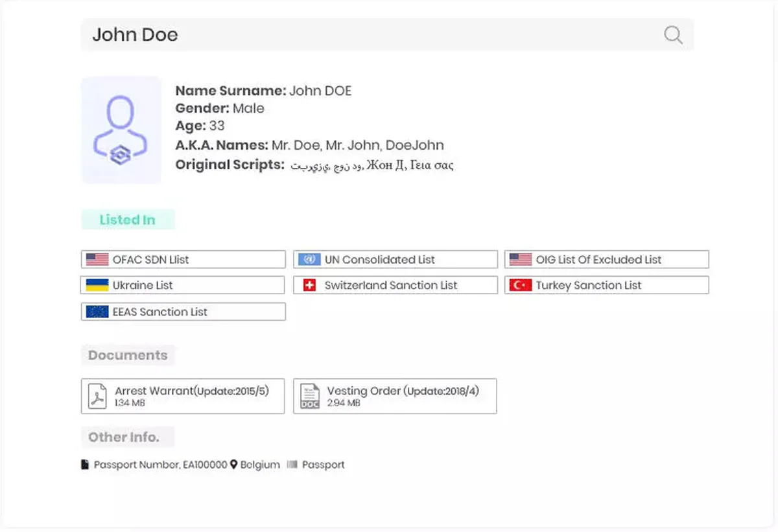Open the Ukraine List entry
This screenshot has width=778, height=532.
click(x=183, y=285)
